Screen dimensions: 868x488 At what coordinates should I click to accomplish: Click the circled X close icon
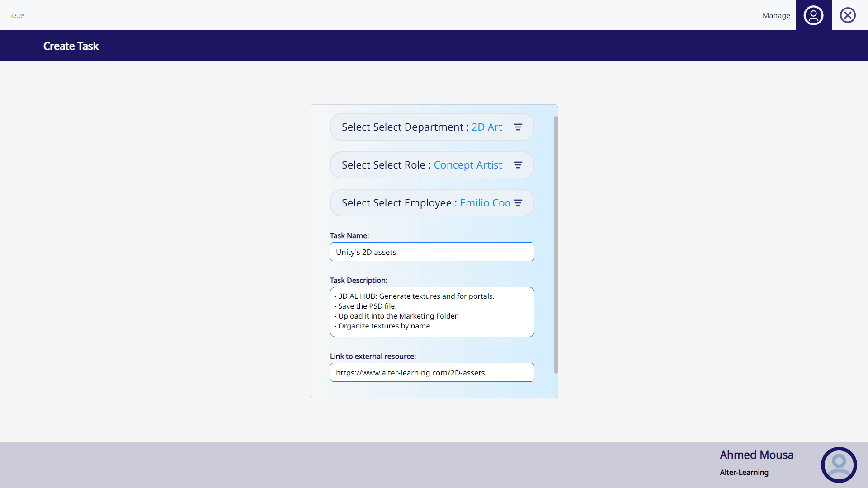(848, 15)
